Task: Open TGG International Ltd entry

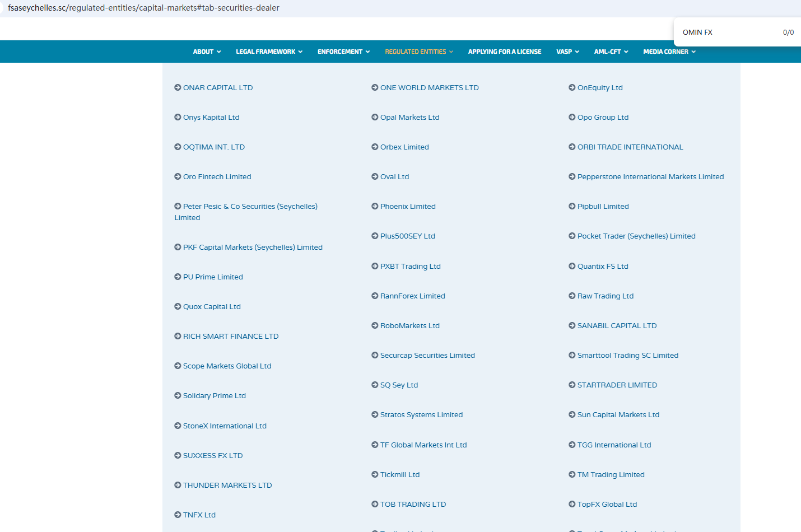Action: point(614,445)
